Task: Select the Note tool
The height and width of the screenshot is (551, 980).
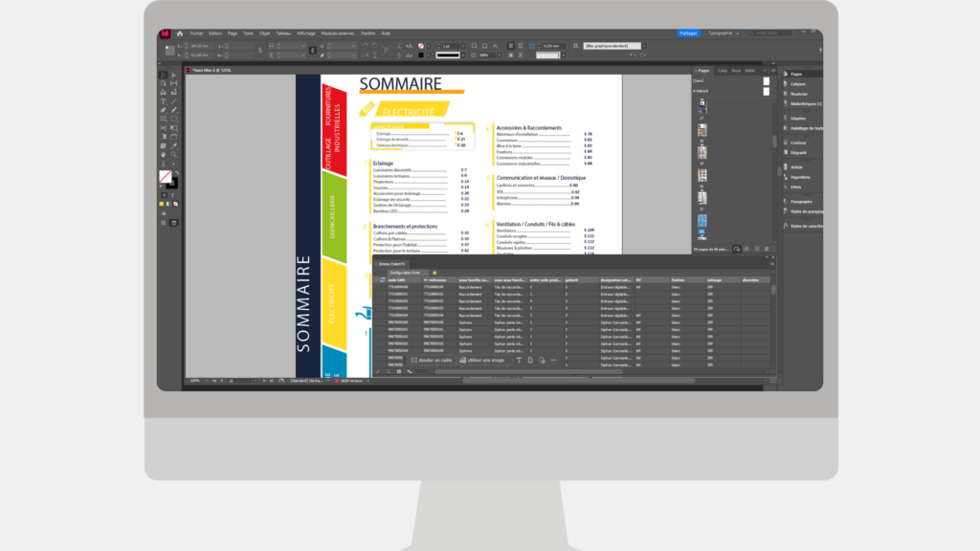Action: pos(163,145)
